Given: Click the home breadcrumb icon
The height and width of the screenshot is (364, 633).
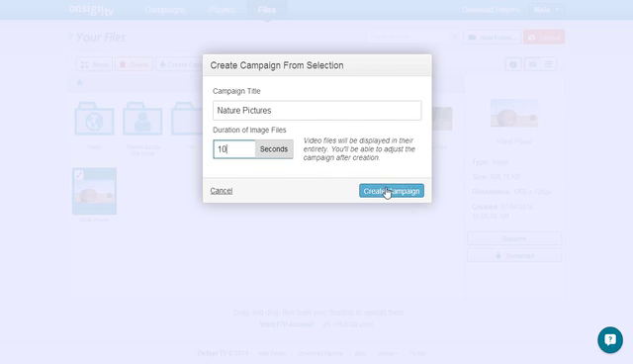Looking at the screenshot, I should click(79, 83).
